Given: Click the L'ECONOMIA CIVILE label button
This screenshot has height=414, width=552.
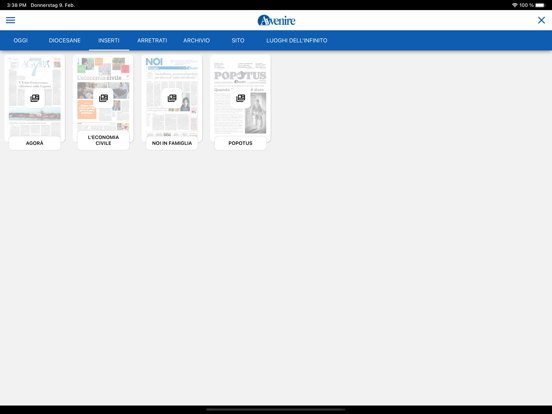Looking at the screenshot, I should click(x=103, y=140).
